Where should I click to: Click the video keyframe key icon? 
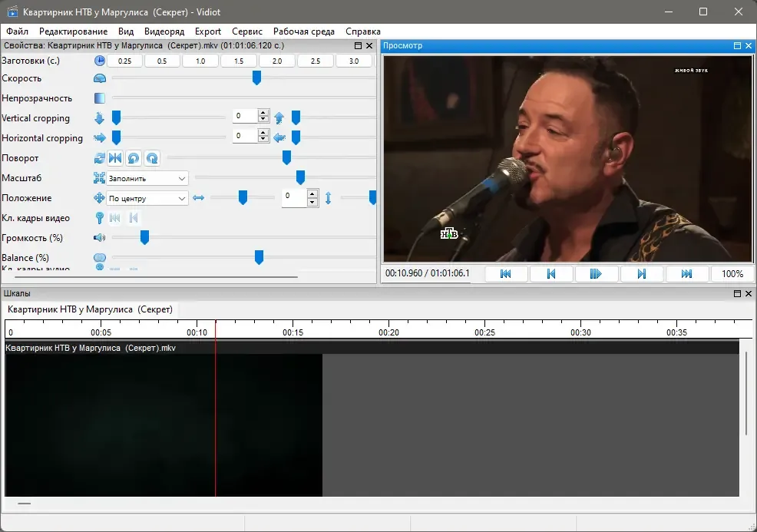click(x=100, y=218)
